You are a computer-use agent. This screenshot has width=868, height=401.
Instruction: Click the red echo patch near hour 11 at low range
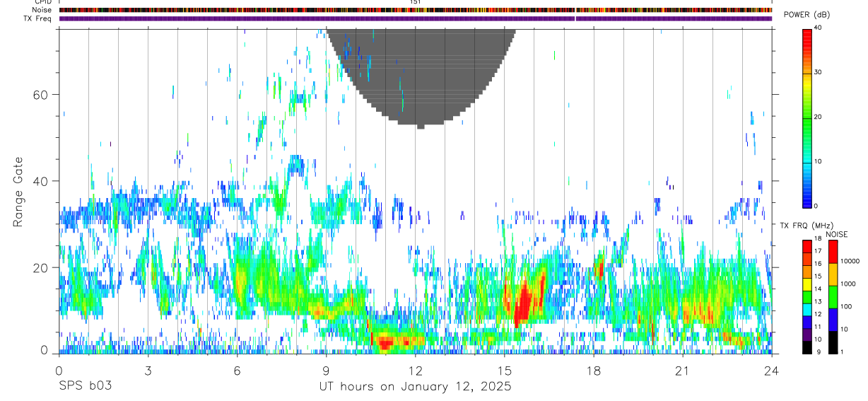[x=385, y=344]
